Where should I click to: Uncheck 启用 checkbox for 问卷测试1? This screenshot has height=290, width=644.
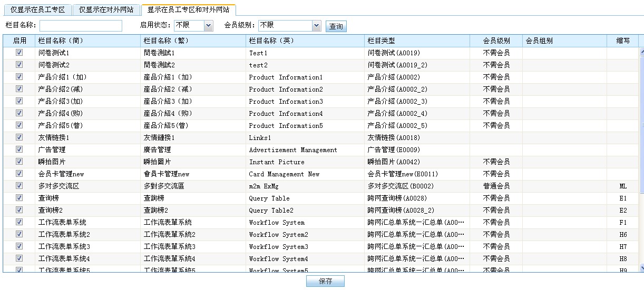[x=19, y=53]
